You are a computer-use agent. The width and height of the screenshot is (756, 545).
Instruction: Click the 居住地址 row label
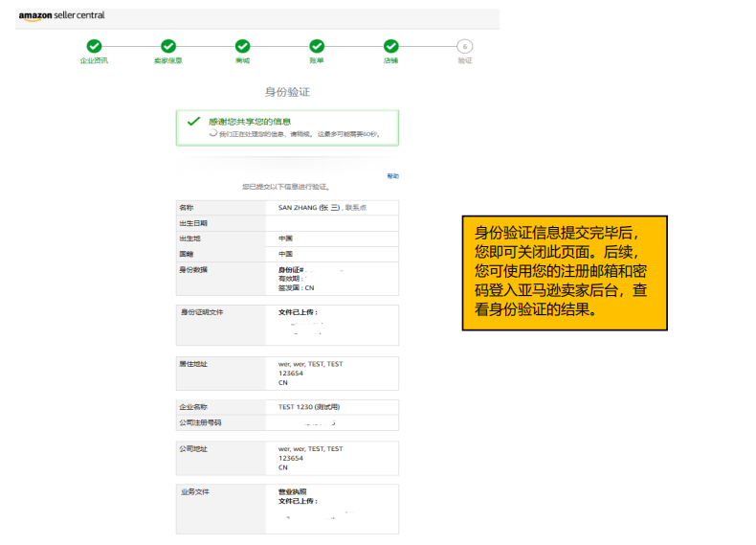pyautogui.click(x=193, y=364)
